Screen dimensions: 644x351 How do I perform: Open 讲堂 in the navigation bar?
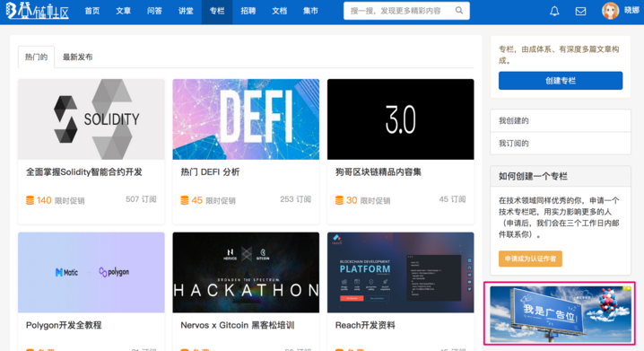pyautogui.click(x=186, y=11)
